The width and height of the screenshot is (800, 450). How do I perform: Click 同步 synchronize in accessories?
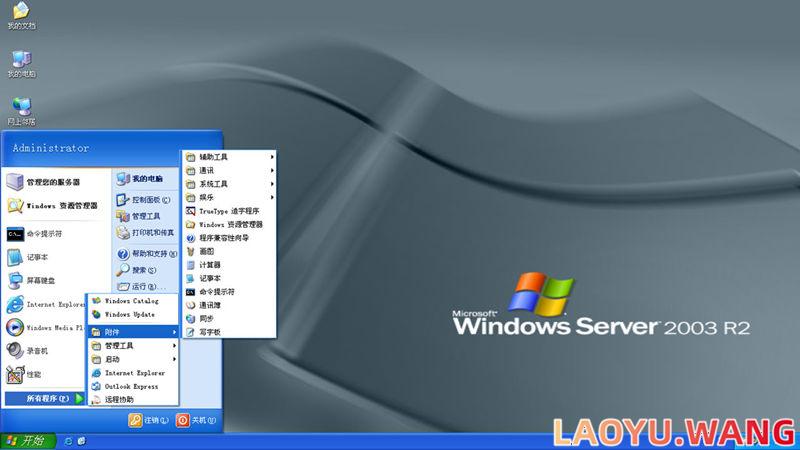pos(229,318)
